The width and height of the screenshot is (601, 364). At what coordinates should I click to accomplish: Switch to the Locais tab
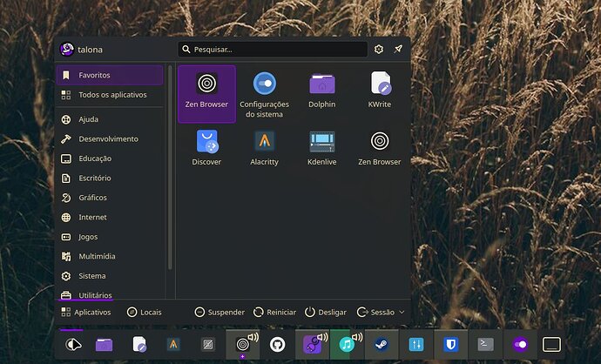click(x=144, y=312)
